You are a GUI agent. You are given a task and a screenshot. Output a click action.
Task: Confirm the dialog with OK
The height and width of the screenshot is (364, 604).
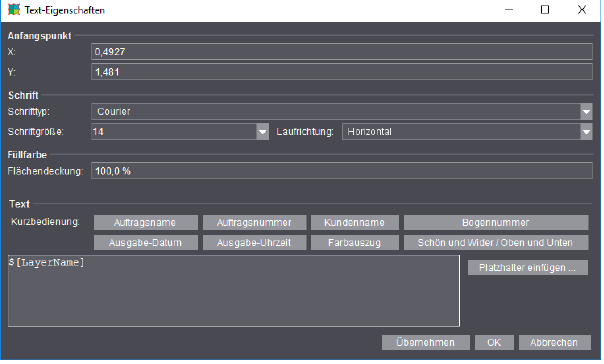click(x=494, y=342)
